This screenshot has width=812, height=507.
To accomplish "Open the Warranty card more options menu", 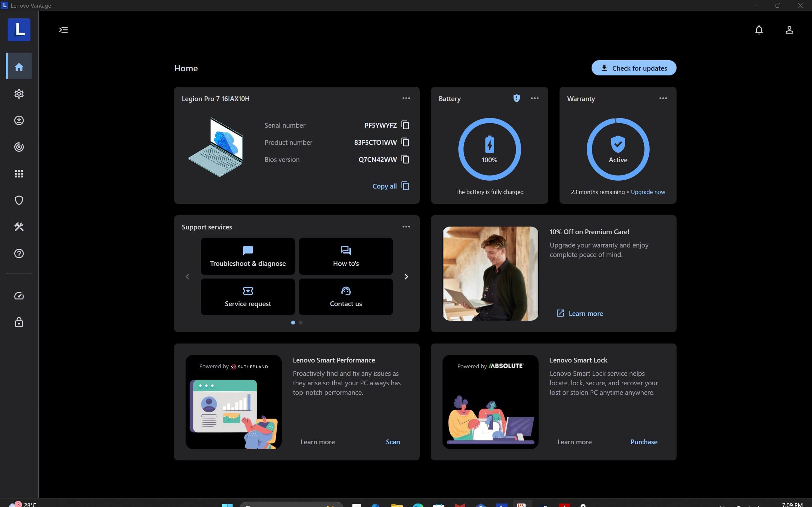I will pos(663,98).
